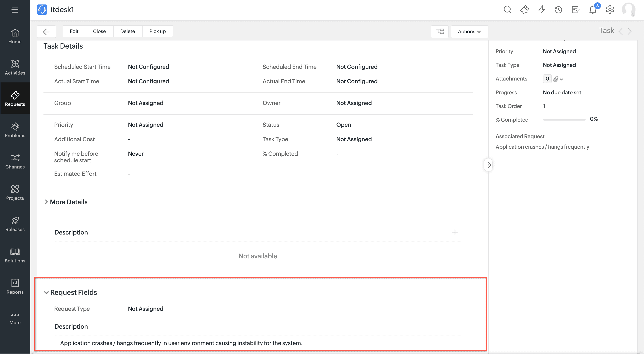This screenshot has height=354, width=644.
Task: Click the lightning quick actions icon
Action: tap(541, 10)
